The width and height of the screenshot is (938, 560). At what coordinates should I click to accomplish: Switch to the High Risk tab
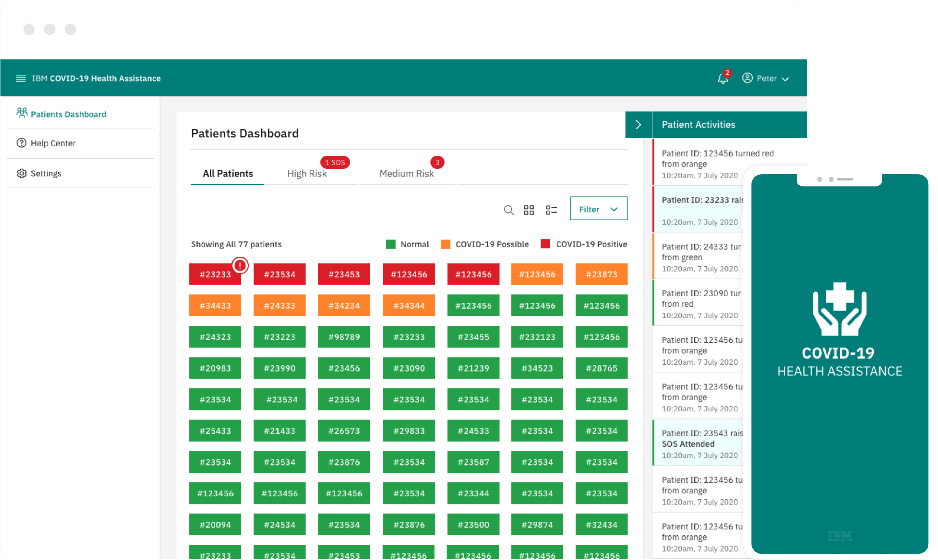coord(307,173)
